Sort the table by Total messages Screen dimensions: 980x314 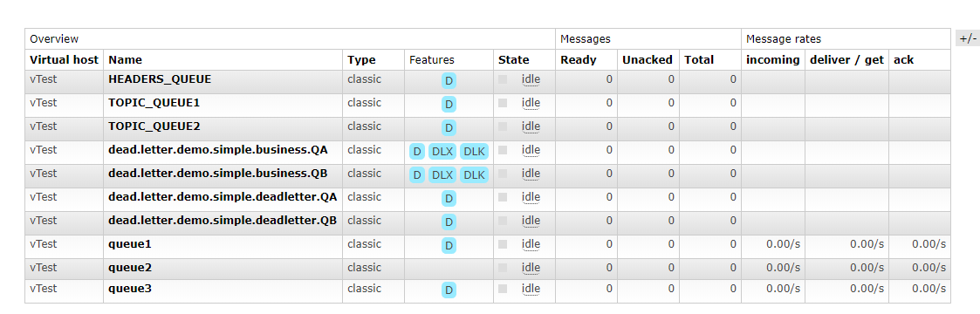pos(699,60)
